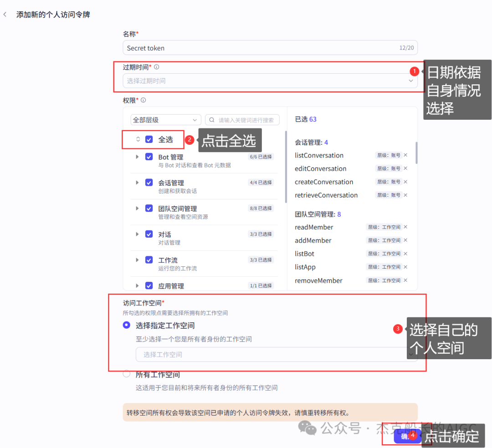Click the 6/6 已选择 badge

click(261, 157)
